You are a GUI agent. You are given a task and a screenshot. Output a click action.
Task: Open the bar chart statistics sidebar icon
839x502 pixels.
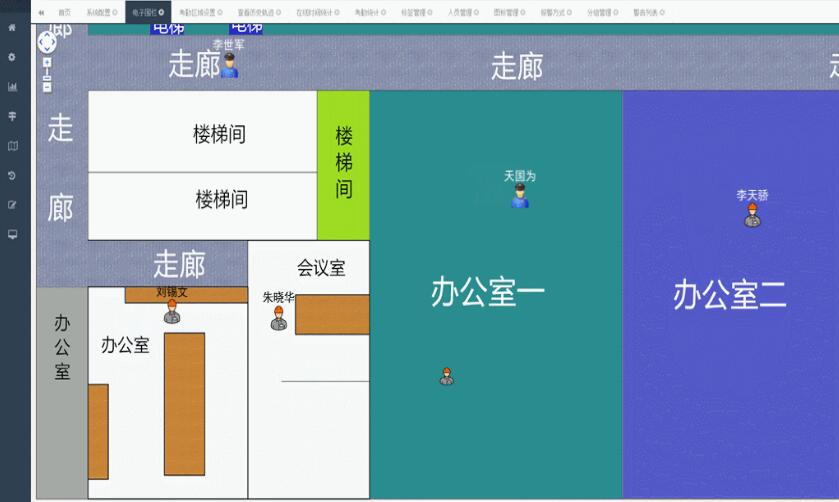(12, 87)
